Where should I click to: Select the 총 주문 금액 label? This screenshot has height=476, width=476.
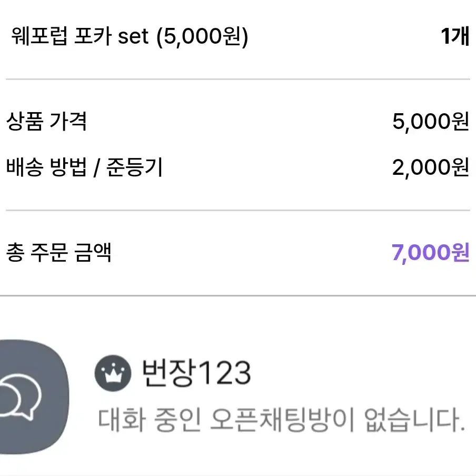tap(58, 252)
